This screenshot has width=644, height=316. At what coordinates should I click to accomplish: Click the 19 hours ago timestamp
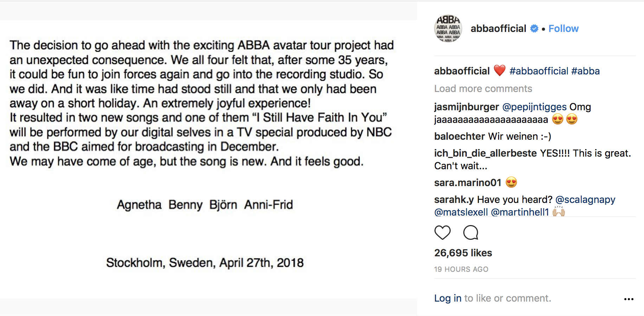point(461,269)
